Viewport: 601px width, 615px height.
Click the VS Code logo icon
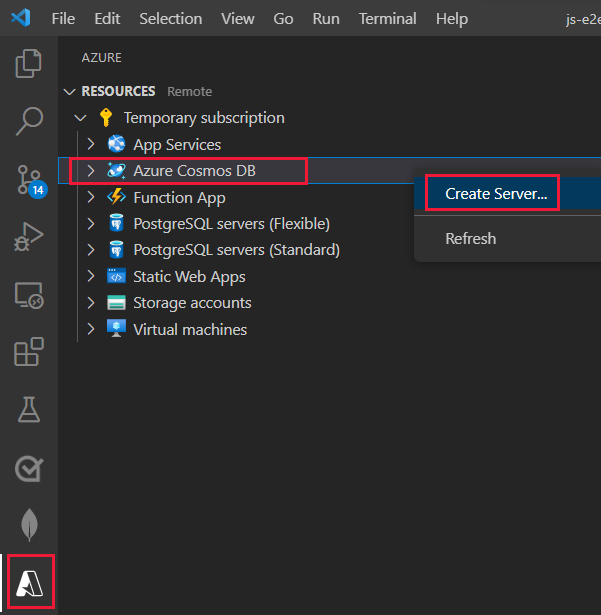[21, 18]
